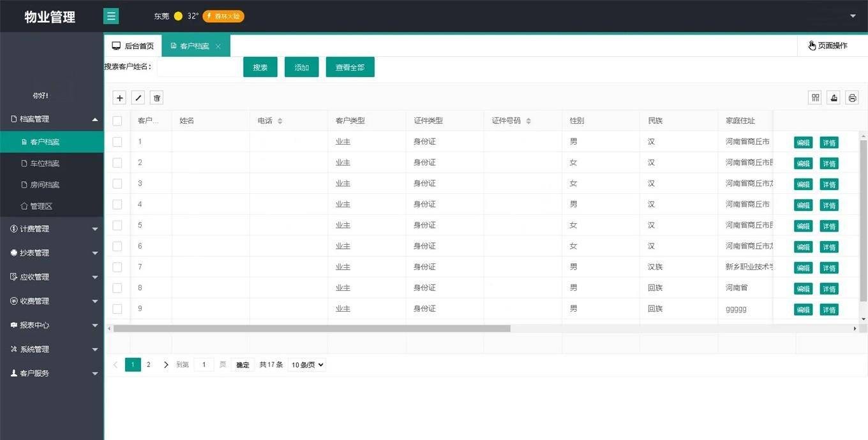Check the checkbox for row 3
868x440 pixels.
coord(117,184)
